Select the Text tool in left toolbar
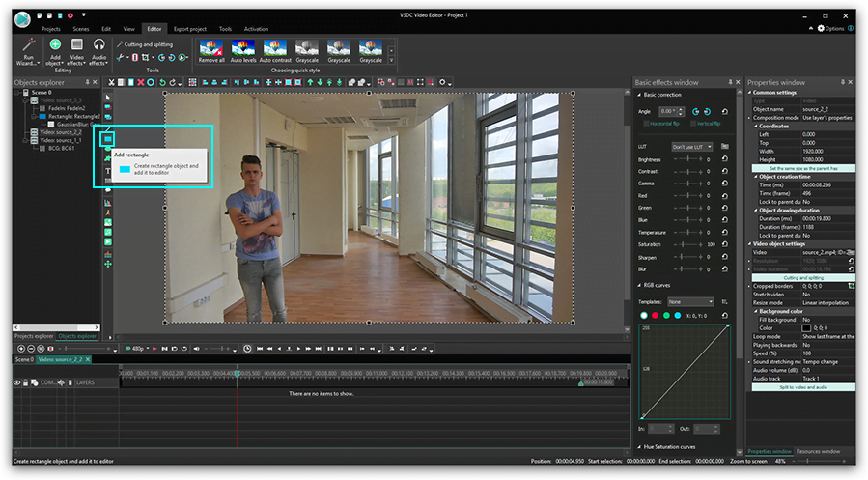 coord(108,171)
